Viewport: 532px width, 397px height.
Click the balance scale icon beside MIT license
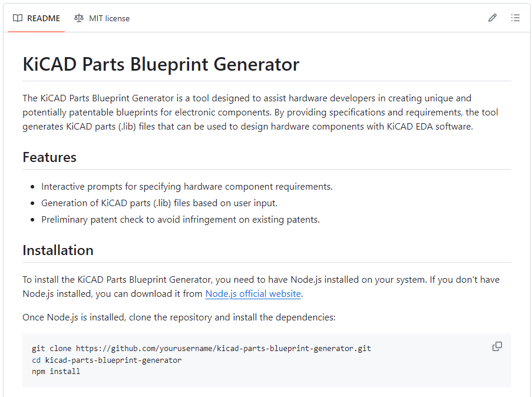[x=79, y=18]
